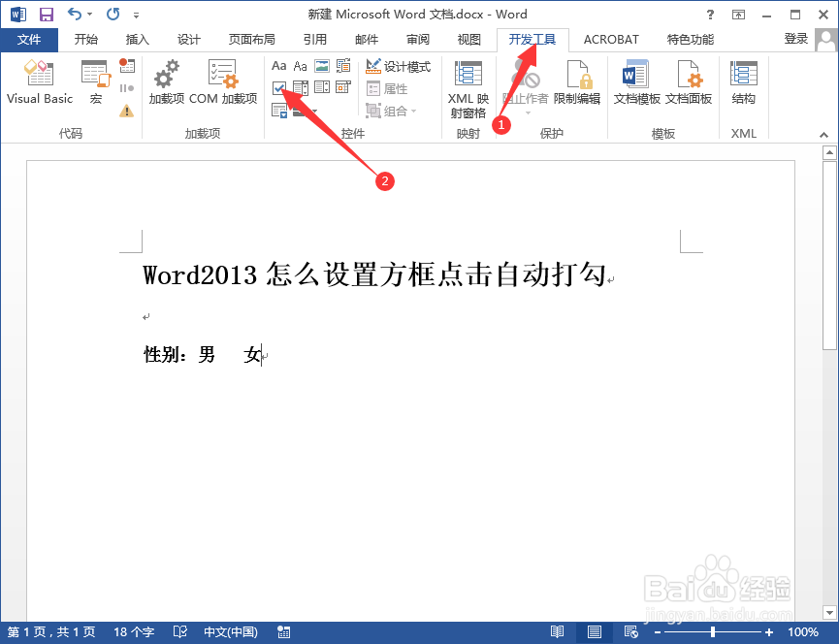This screenshot has width=839, height=644.
Task: Switch to the 视图 View tab
Action: (469, 40)
